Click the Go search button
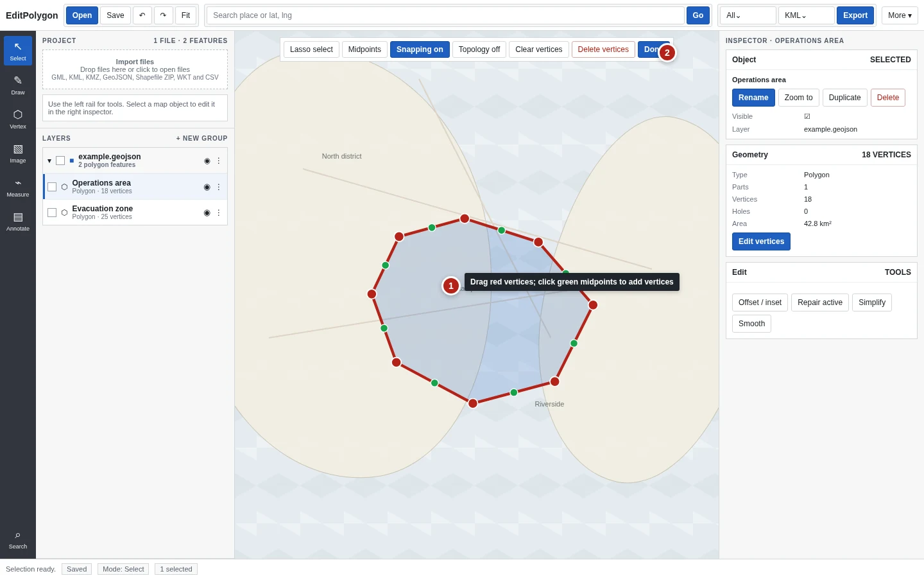Image resolution: width=924 pixels, height=578 pixels. [x=698, y=15]
